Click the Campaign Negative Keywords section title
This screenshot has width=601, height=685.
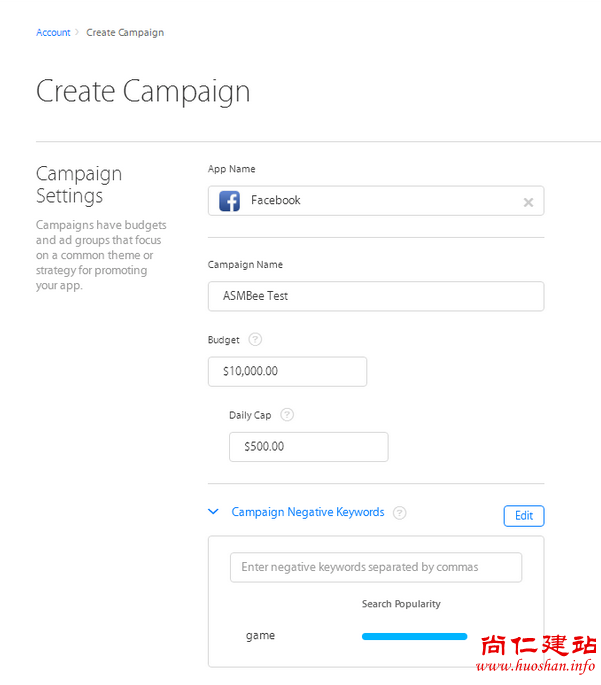(x=308, y=512)
